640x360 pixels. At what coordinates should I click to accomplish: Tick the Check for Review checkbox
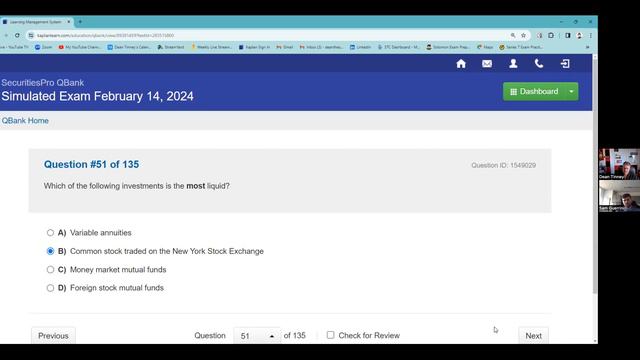330,335
